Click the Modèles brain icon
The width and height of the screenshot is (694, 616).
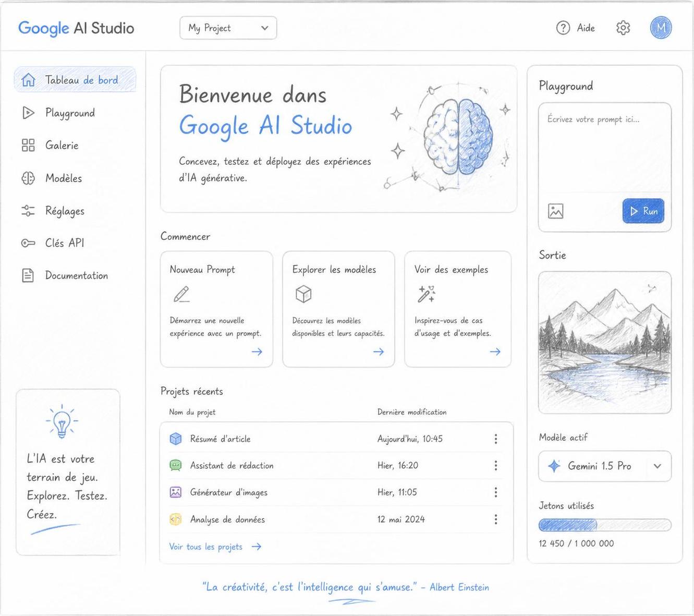[28, 178]
